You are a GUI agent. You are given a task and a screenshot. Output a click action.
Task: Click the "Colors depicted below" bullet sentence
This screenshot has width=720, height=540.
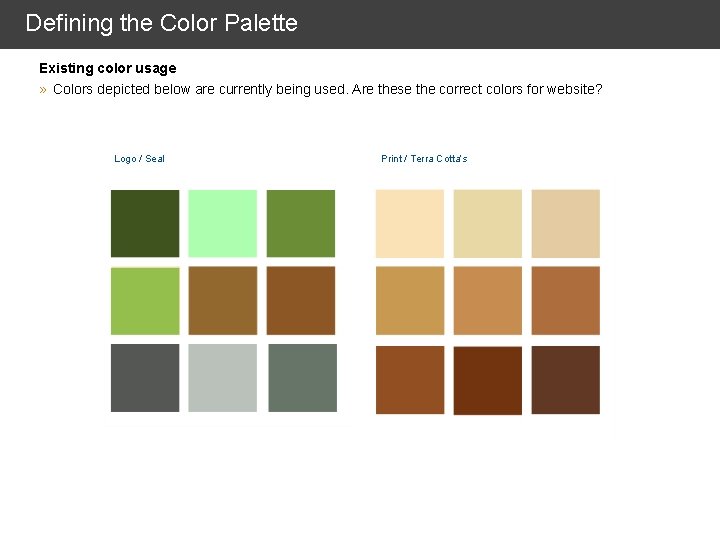(x=327, y=89)
